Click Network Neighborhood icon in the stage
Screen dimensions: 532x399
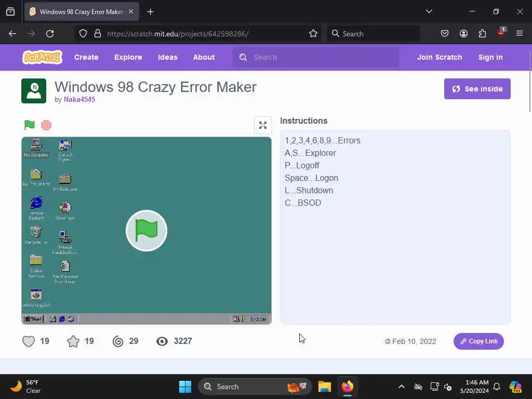65,243
